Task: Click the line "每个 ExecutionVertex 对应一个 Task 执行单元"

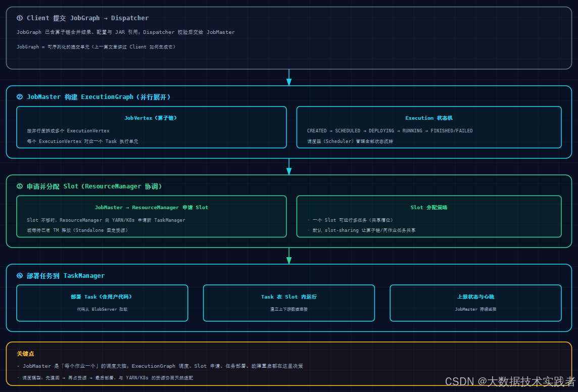Action: (82, 141)
